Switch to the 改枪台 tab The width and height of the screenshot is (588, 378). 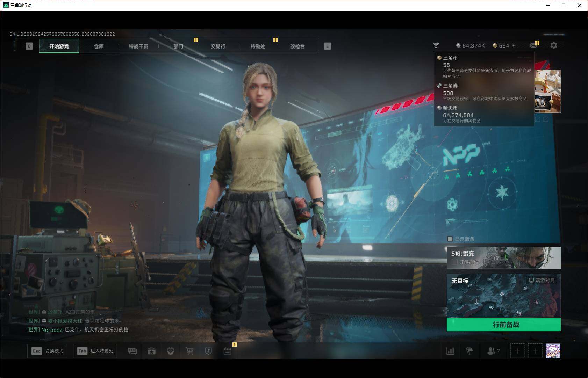pyautogui.click(x=297, y=46)
